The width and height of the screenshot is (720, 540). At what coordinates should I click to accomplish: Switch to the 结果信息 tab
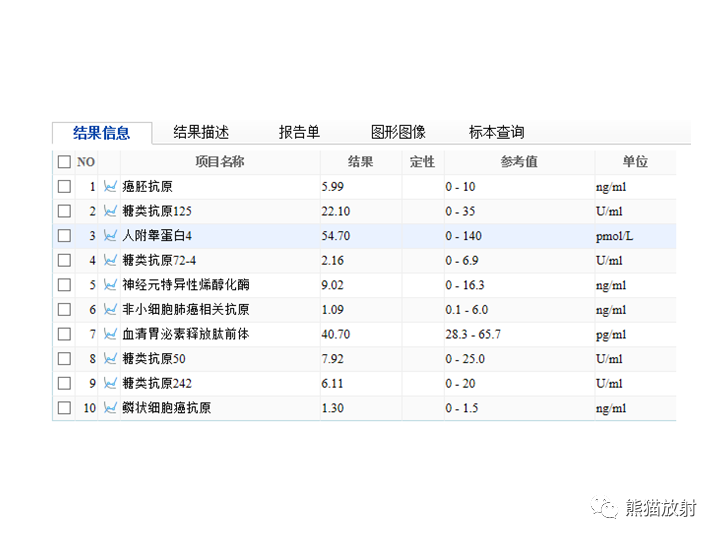101,133
